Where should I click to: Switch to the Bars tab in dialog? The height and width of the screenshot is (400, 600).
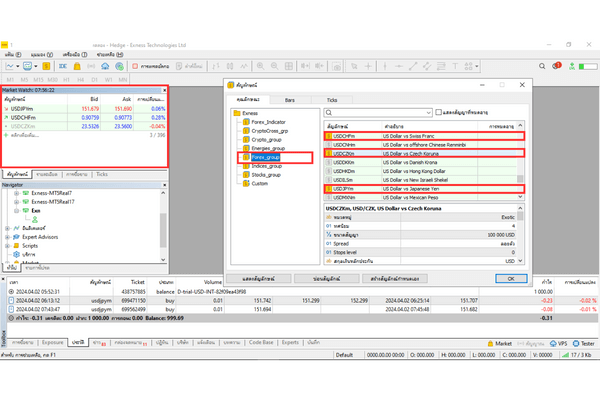tap(290, 99)
